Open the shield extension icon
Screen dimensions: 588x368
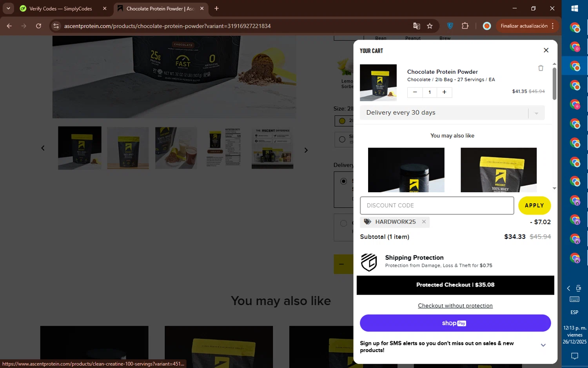pyautogui.click(x=450, y=26)
